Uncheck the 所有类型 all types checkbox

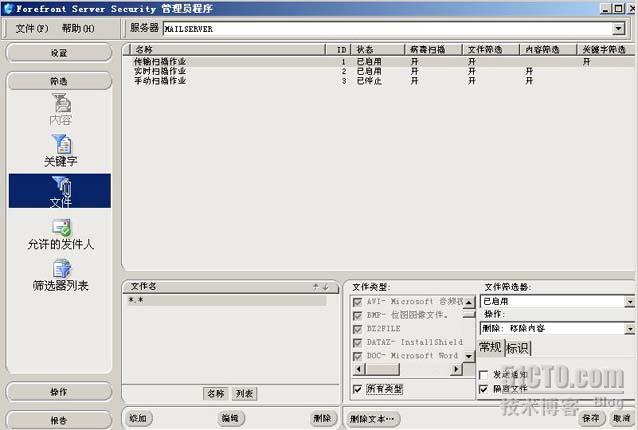tap(357, 389)
